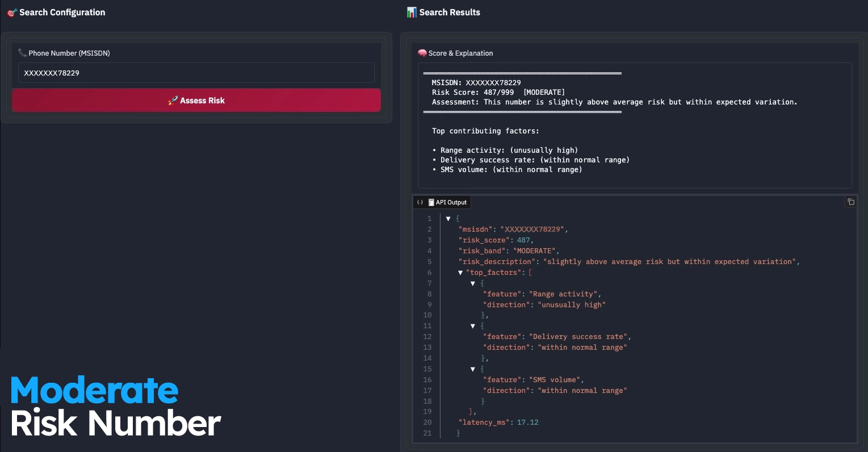Click the "MSISDN: XXXXXXX78229" line in explanation
This screenshot has height=452, width=868.
point(476,82)
